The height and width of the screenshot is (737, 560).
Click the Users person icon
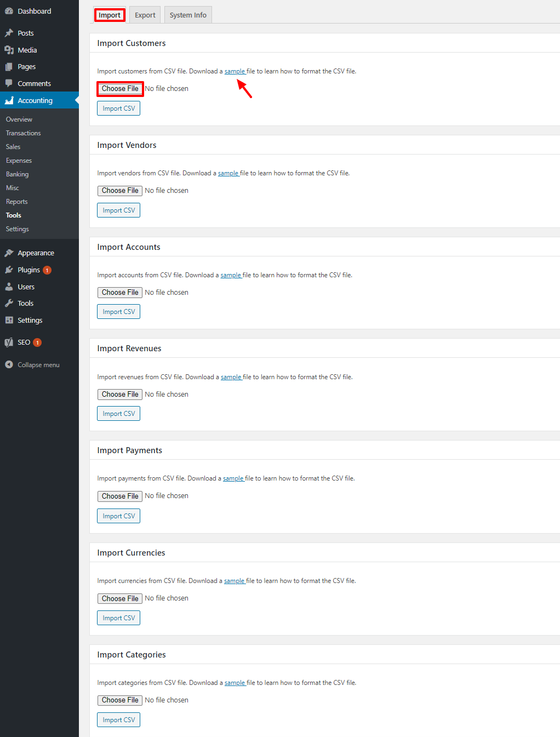(x=9, y=287)
